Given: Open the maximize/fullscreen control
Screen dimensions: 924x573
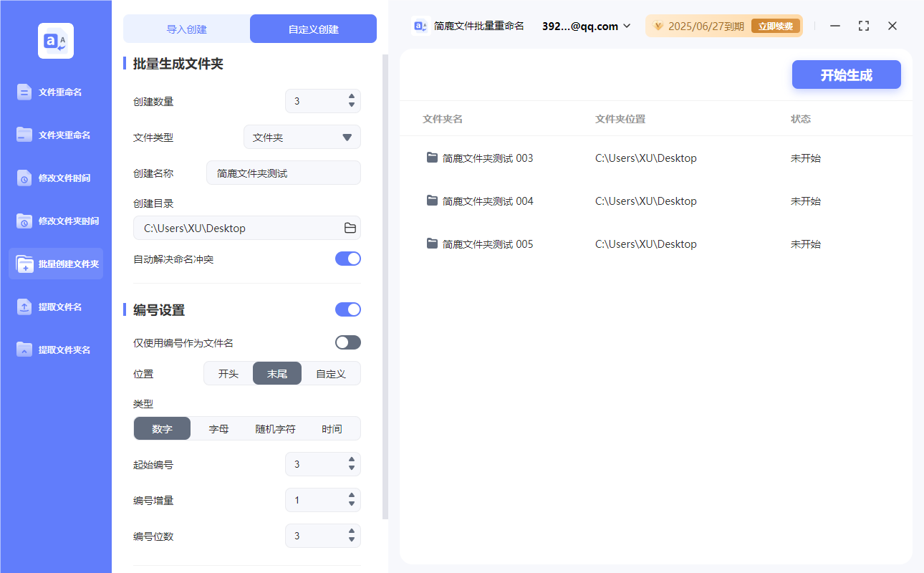Looking at the screenshot, I should click(863, 26).
